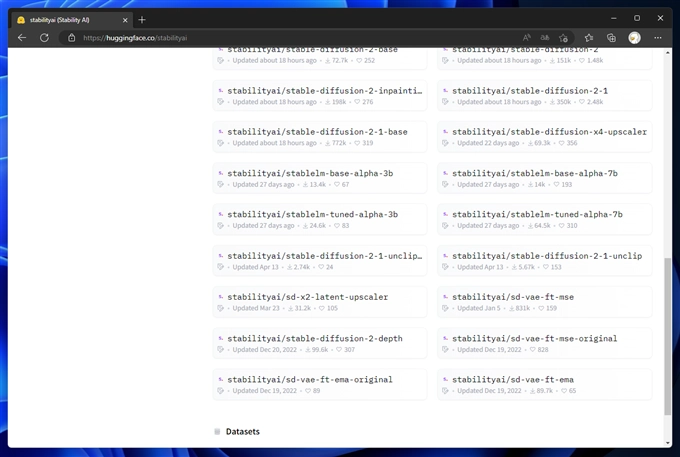
Task: View site lock information icon
Action: 72,38
